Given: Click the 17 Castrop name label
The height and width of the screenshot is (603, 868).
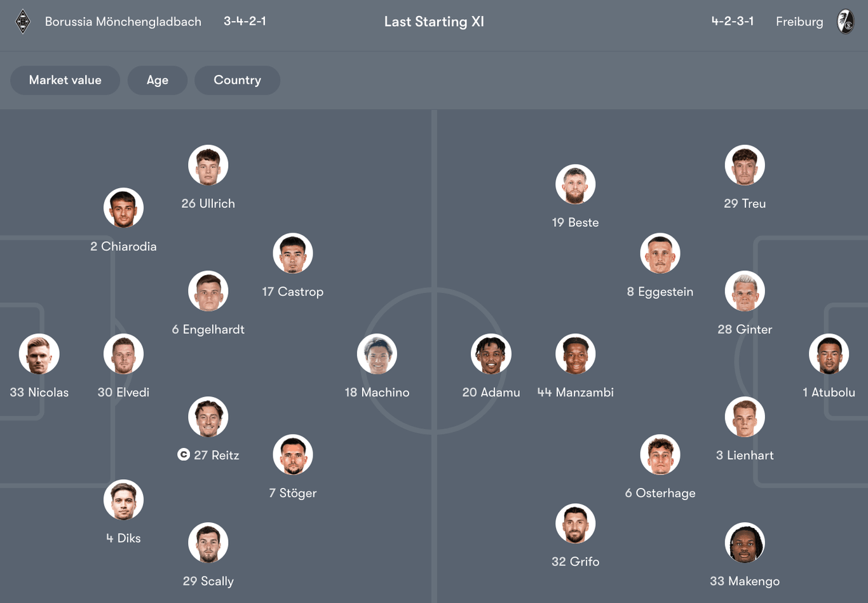Looking at the screenshot, I should (x=293, y=292).
